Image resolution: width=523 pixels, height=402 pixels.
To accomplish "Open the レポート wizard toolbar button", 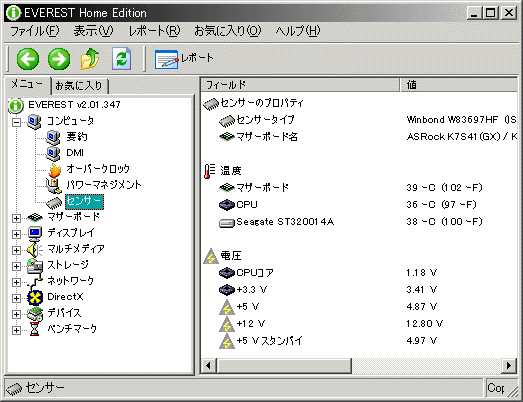I will tap(184, 59).
